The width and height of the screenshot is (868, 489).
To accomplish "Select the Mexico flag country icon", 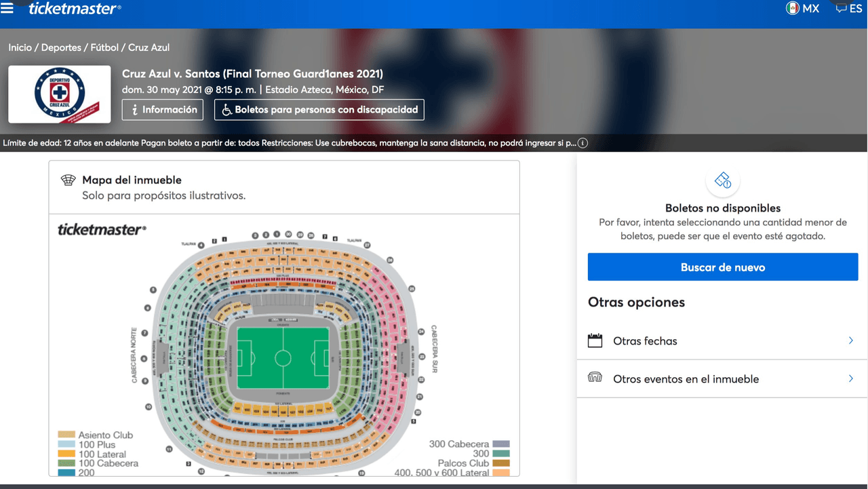I will pos(792,8).
